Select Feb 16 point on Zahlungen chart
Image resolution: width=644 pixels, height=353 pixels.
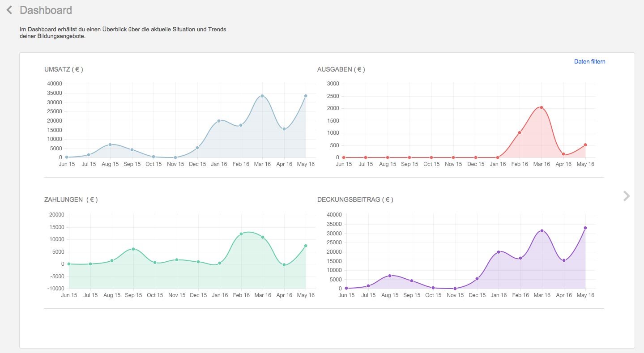point(241,234)
